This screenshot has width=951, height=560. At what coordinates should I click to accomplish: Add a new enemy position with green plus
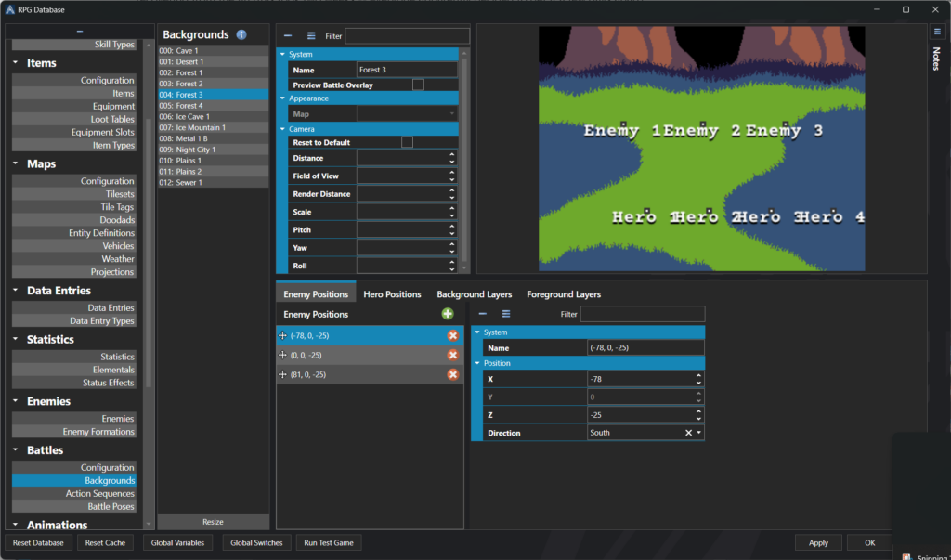[x=448, y=315]
